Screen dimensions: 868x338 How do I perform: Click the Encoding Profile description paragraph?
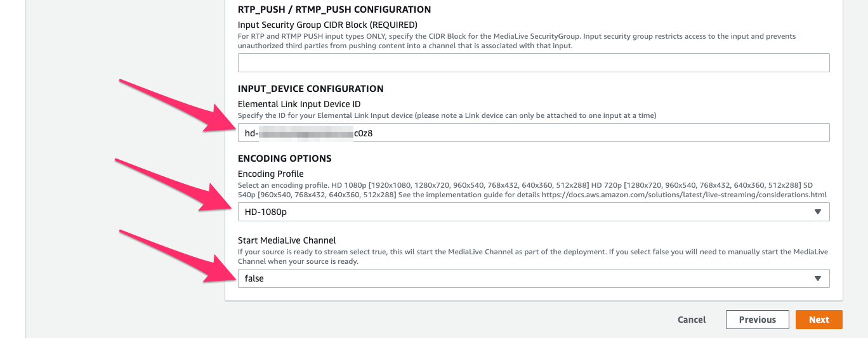point(533,190)
